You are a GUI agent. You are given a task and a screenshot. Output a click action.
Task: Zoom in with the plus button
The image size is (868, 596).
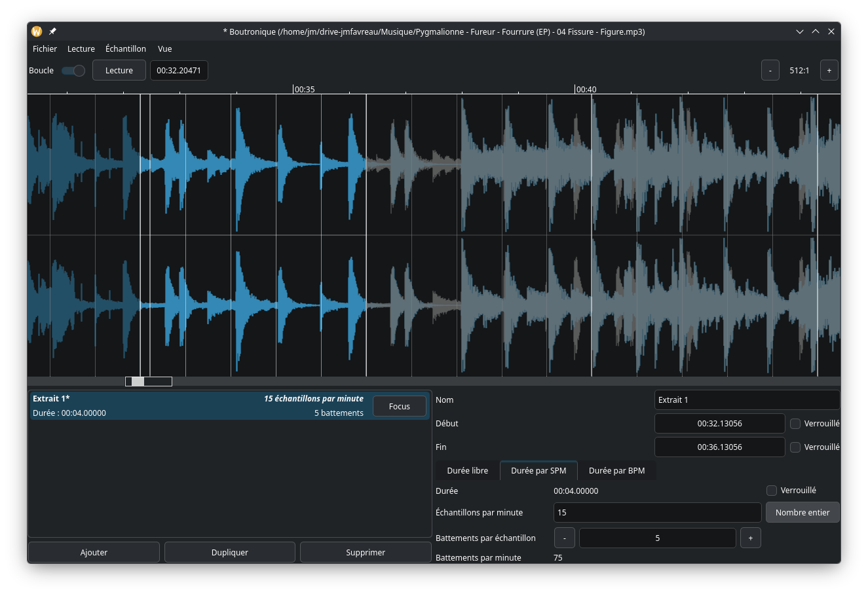tap(829, 71)
